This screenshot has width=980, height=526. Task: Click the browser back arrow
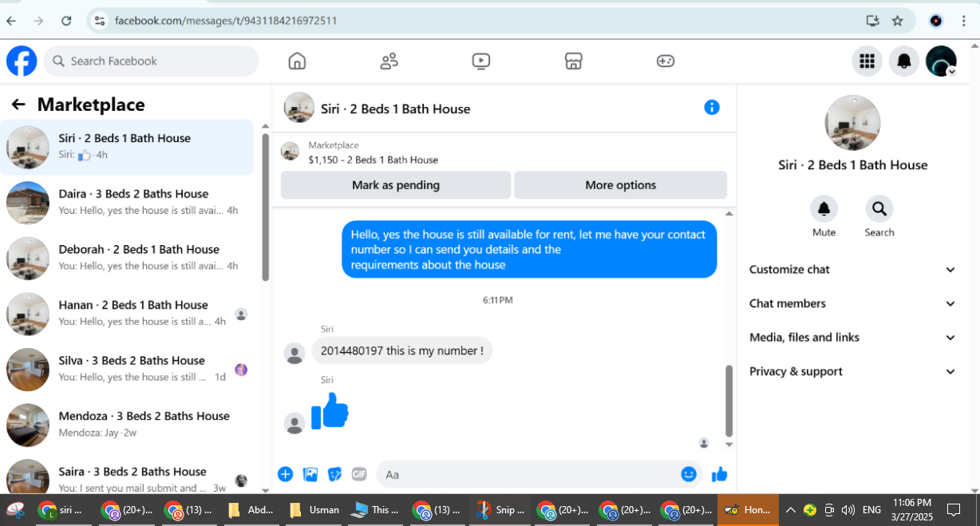(x=11, y=21)
